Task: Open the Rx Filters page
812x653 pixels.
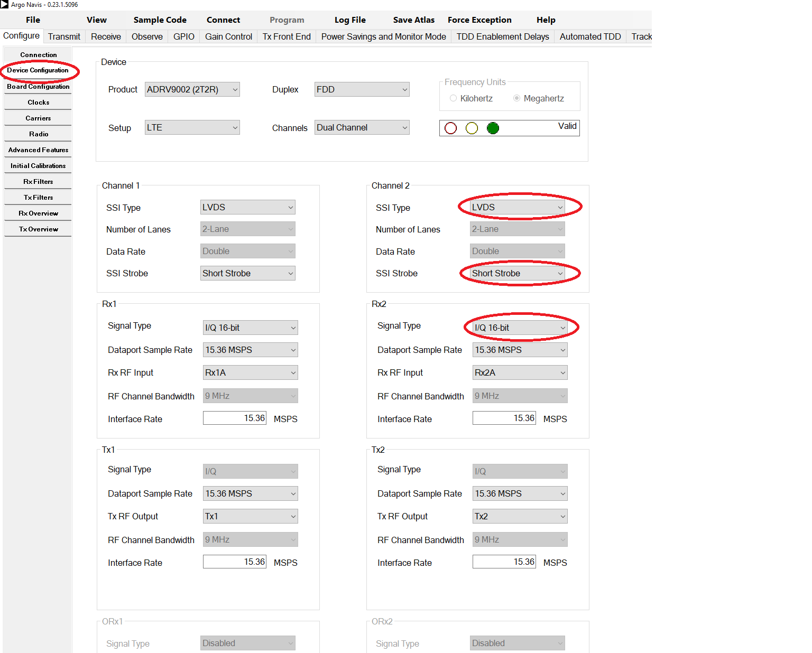Action: (x=38, y=181)
